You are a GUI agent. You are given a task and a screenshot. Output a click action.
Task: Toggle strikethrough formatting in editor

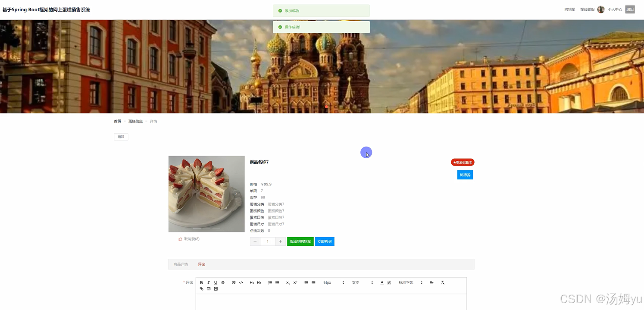[223, 283]
